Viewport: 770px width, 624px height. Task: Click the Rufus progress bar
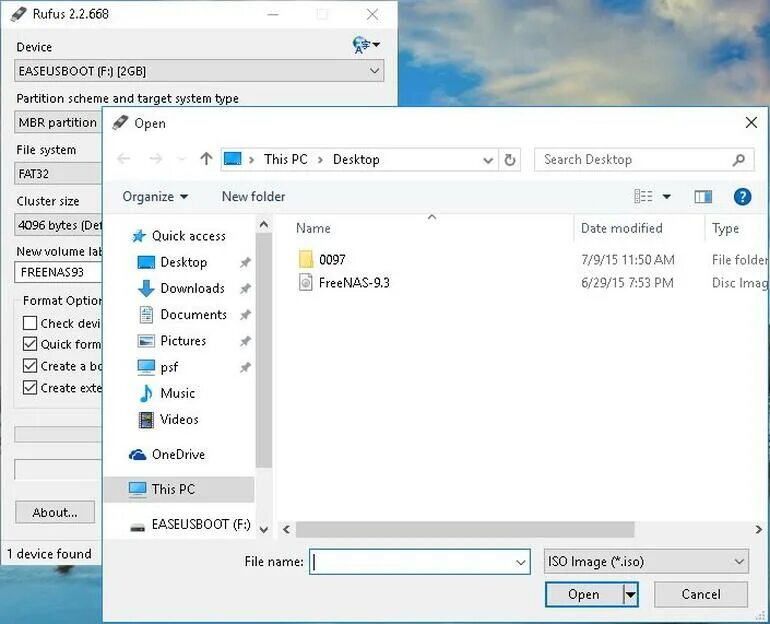58,434
